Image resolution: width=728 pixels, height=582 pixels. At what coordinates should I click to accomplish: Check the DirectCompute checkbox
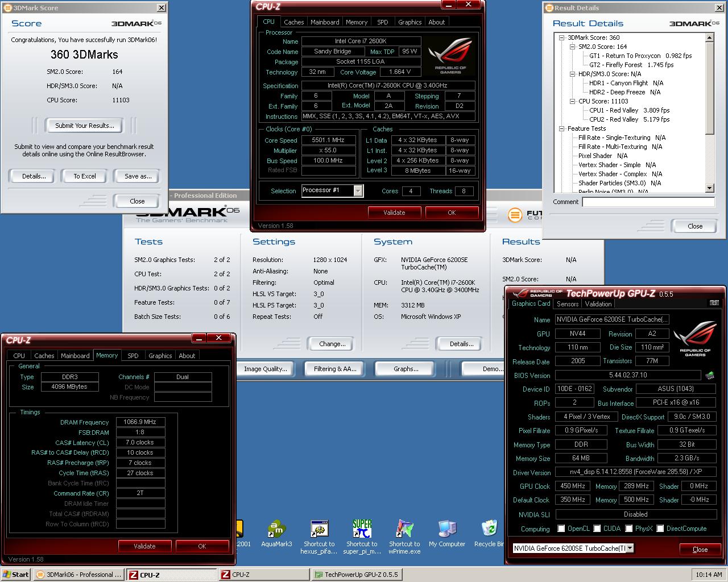click(660, 529)
